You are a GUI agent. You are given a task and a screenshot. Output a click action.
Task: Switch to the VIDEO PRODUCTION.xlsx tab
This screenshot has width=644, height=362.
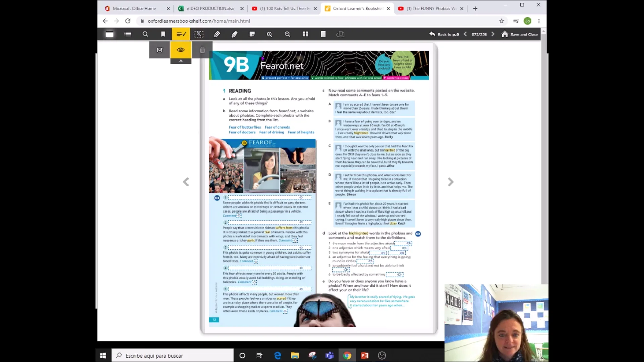[x=210, y=8]
